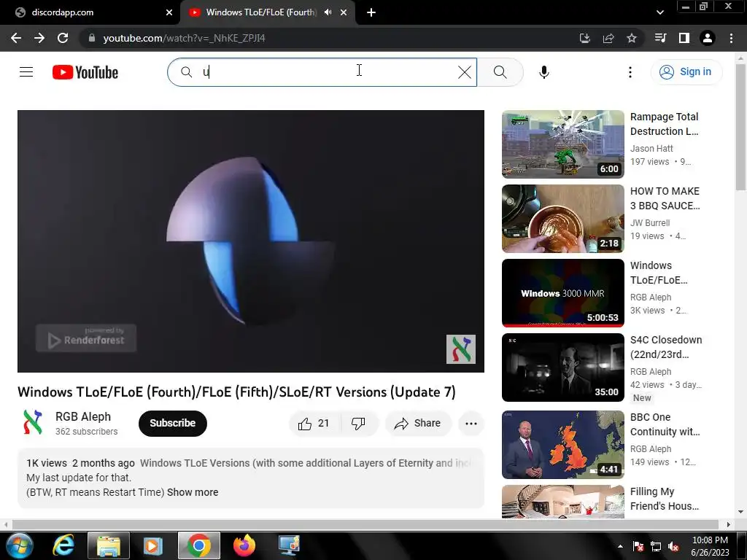Image resolution: width=747 pixels, height=560 pixels.
Task: Go forward with the browser forward arrow
Action: click(39, 38)
